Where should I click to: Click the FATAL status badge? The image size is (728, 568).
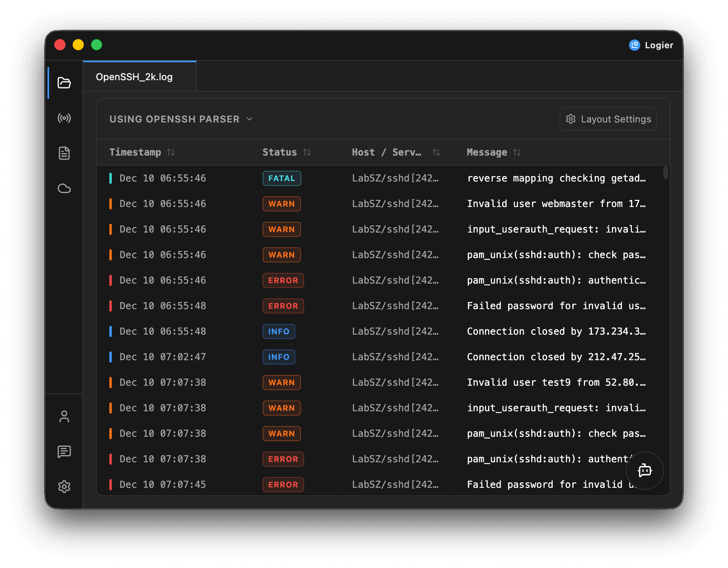click(x=282, y=178)
